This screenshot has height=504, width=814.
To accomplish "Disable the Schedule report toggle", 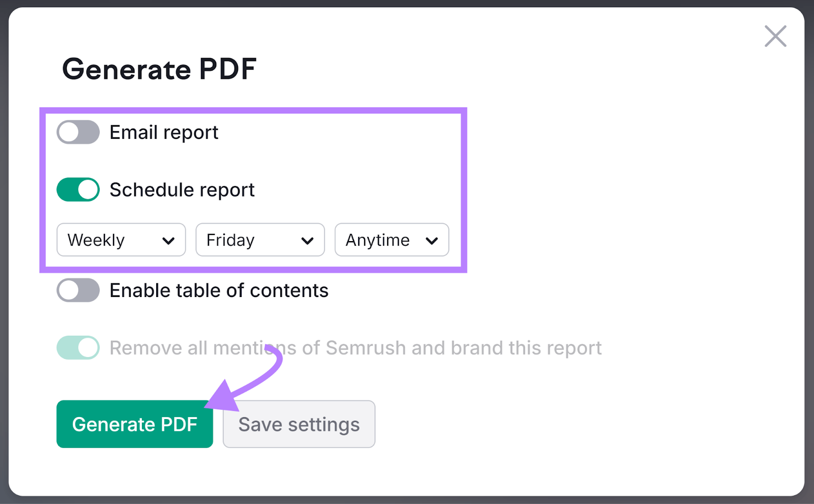I will [77, 189].
